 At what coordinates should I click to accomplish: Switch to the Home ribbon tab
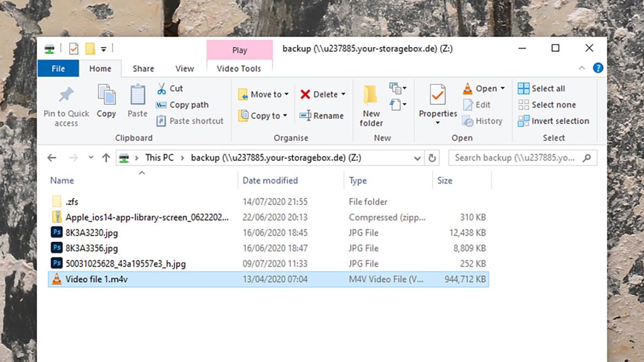[100, 69]
